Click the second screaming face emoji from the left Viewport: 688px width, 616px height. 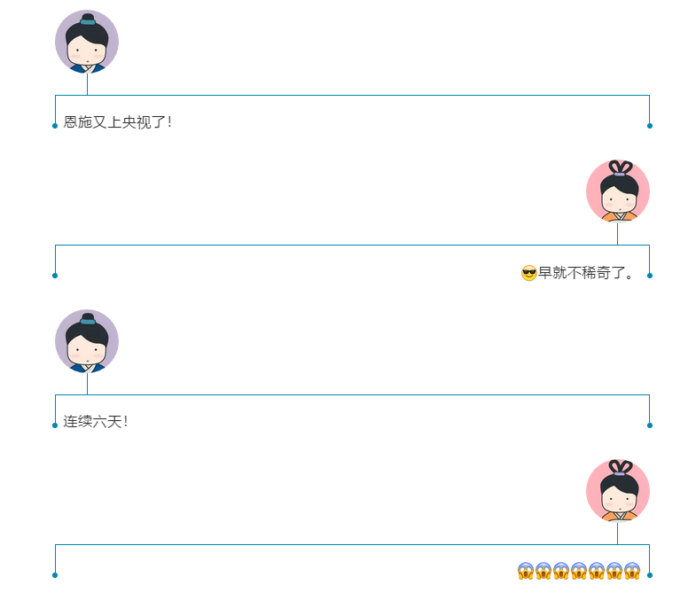(x=543, y=572)
